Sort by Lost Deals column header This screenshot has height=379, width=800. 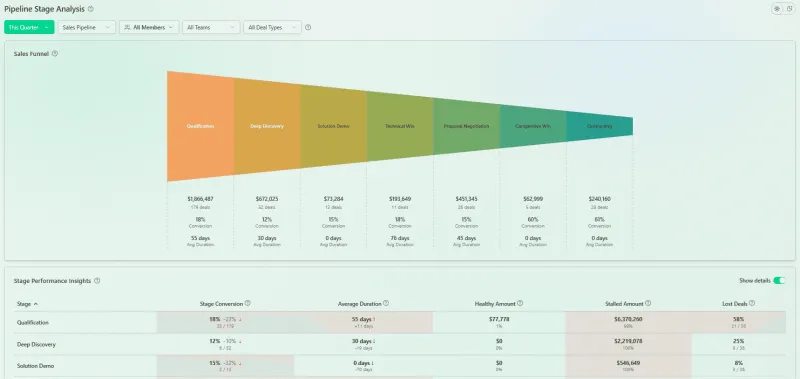coord(735,304)
